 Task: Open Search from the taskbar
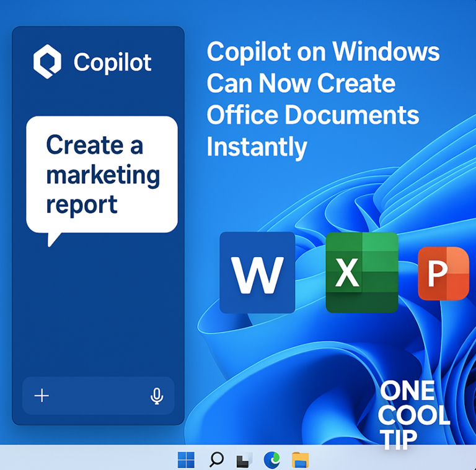click(x=216, y=459)
